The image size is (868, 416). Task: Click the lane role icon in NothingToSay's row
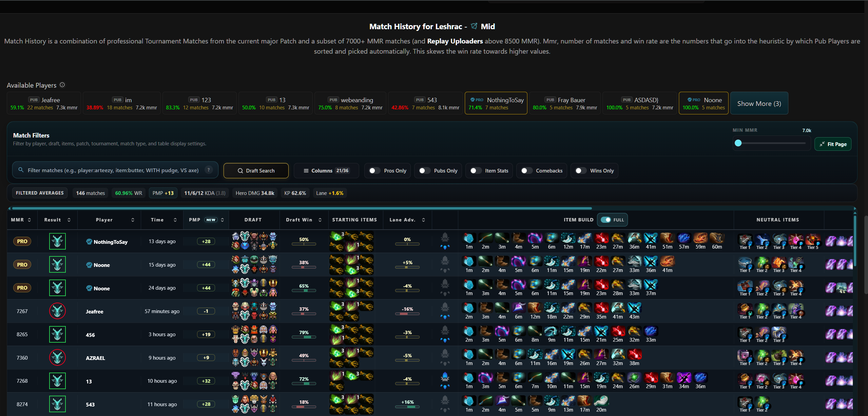(445, 241)
